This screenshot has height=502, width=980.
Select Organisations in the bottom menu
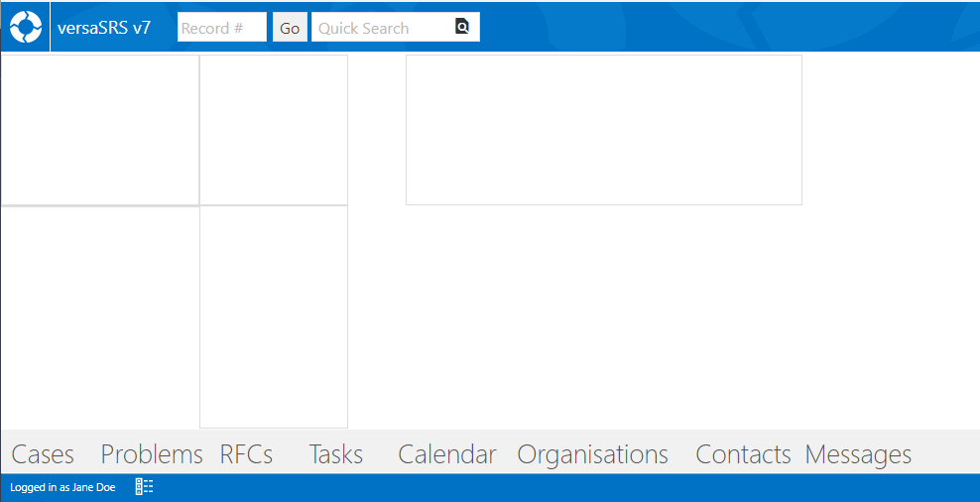[x=592, y=454]
